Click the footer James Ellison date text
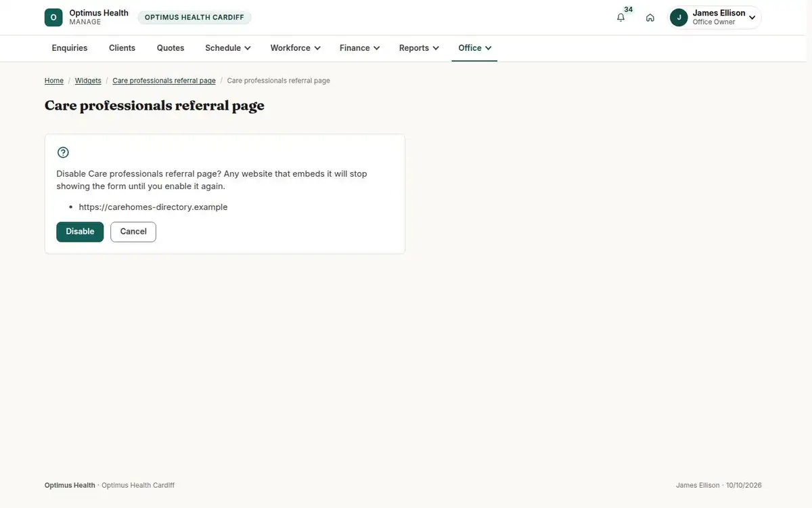Screen dimensions: 812x508 tap(719, 486)
